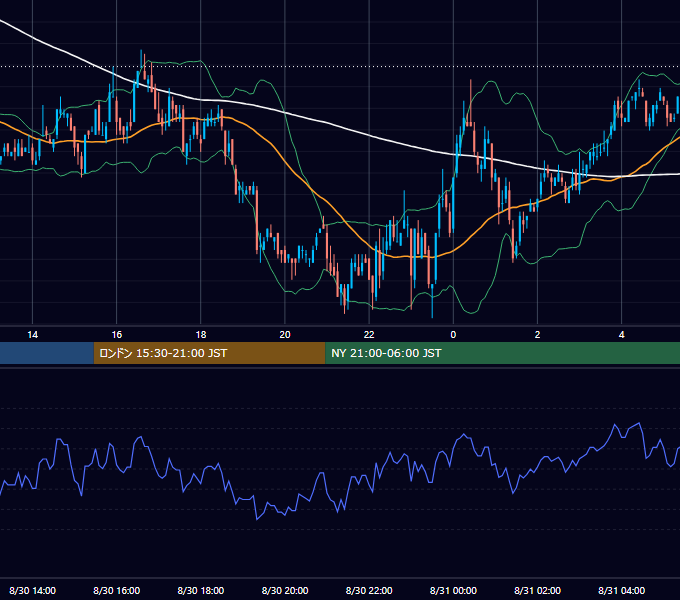Select the 0 hour axis label
Image resolution: width=680 pixels, height=600 pixels.
click(453, 335)
